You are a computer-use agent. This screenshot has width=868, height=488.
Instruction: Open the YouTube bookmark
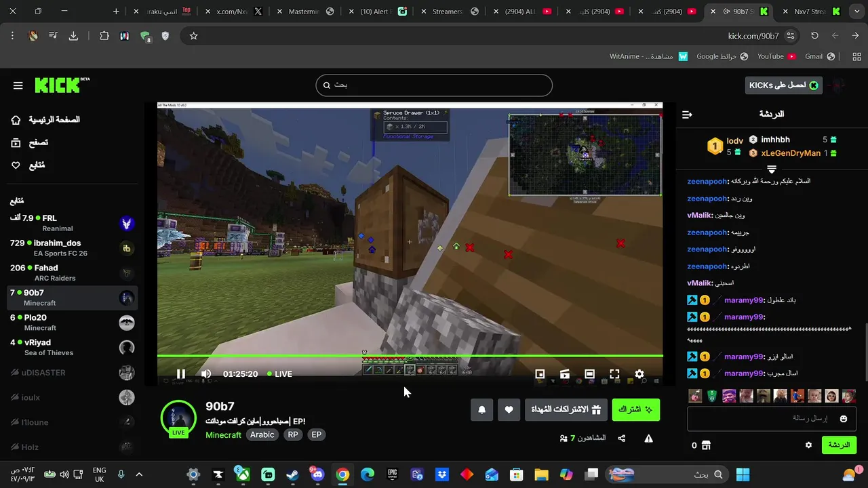tap(776, 56)
